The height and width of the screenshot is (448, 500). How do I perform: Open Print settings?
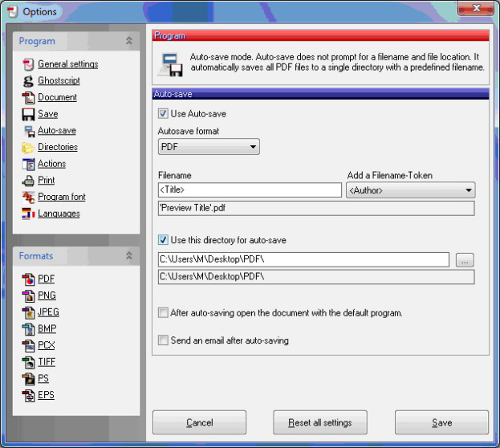(x=47, y=181)
